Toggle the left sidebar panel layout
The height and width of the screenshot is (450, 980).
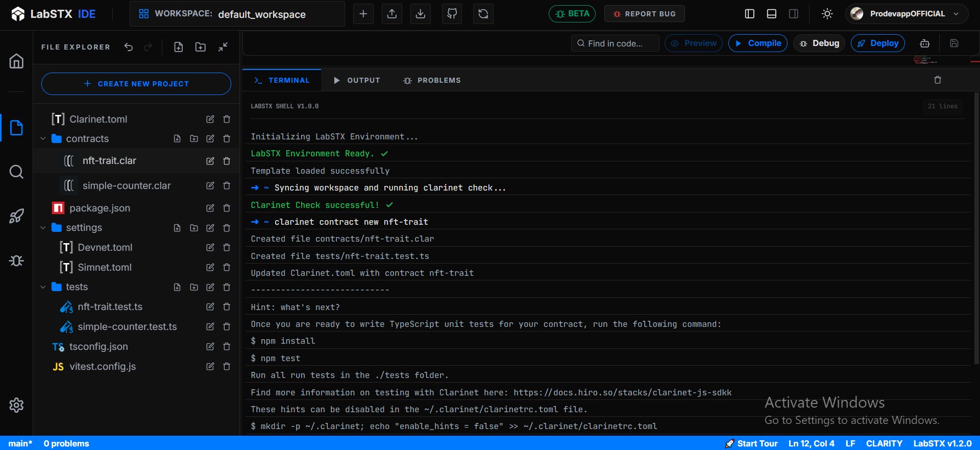point(749,14)
